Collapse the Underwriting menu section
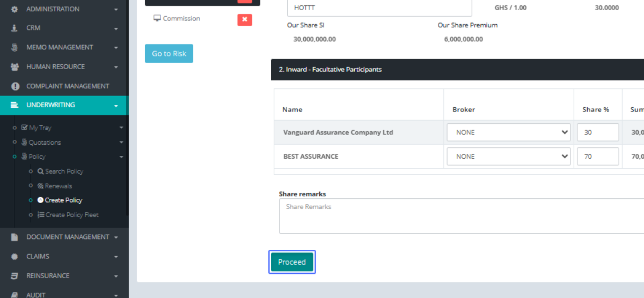This screenshot has width=644, height=298. (x=116, y=106)
